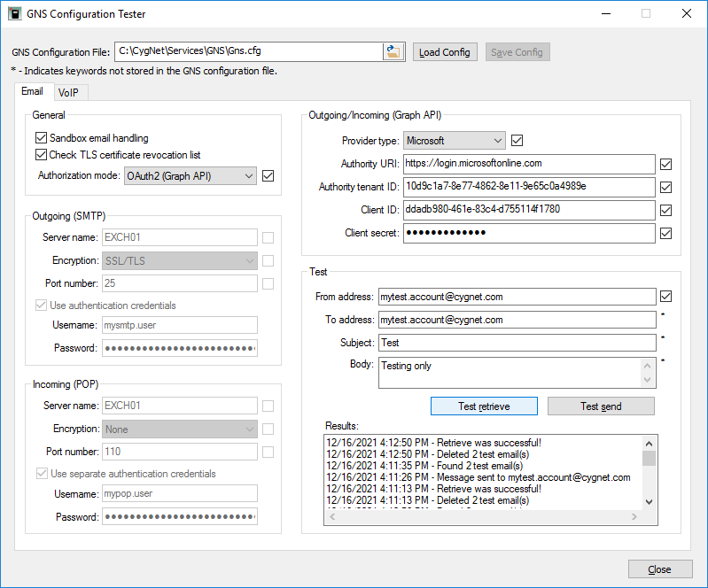Open the Provider type dropdown
Viewport: 708px width, 588px height.
point(455,141)
